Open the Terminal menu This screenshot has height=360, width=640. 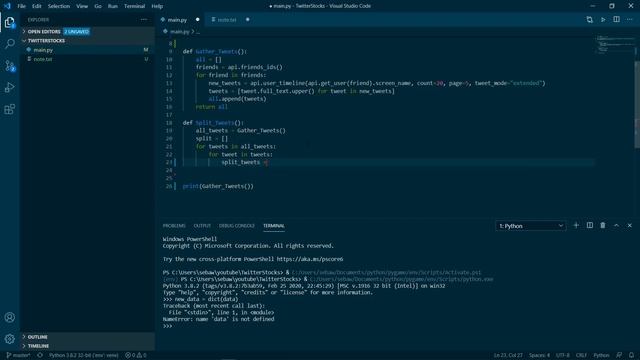point(135,6)
